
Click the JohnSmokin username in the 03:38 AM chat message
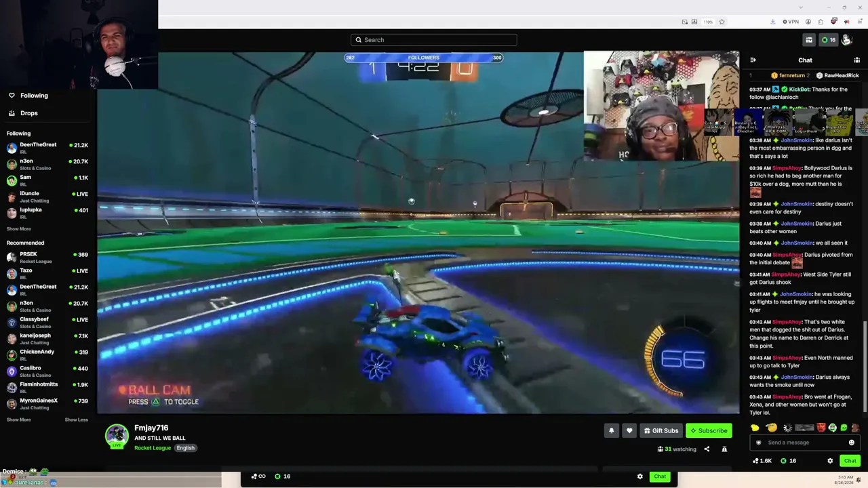click(797, 140)
